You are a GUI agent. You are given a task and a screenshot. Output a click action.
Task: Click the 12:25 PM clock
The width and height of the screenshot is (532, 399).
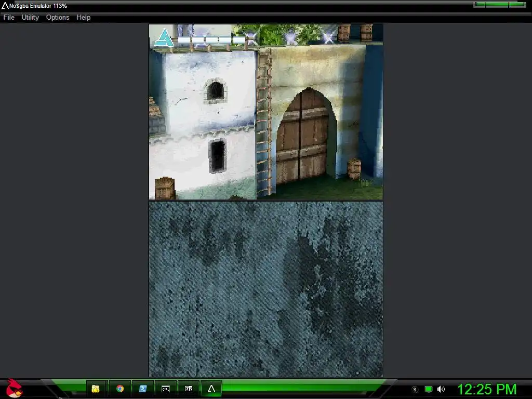[487, 389]
